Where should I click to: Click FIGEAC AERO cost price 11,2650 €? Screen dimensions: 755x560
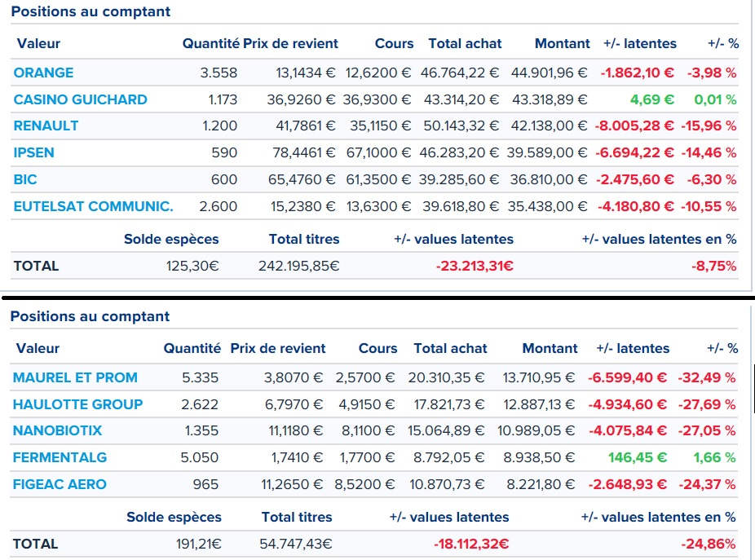(292, 484)
